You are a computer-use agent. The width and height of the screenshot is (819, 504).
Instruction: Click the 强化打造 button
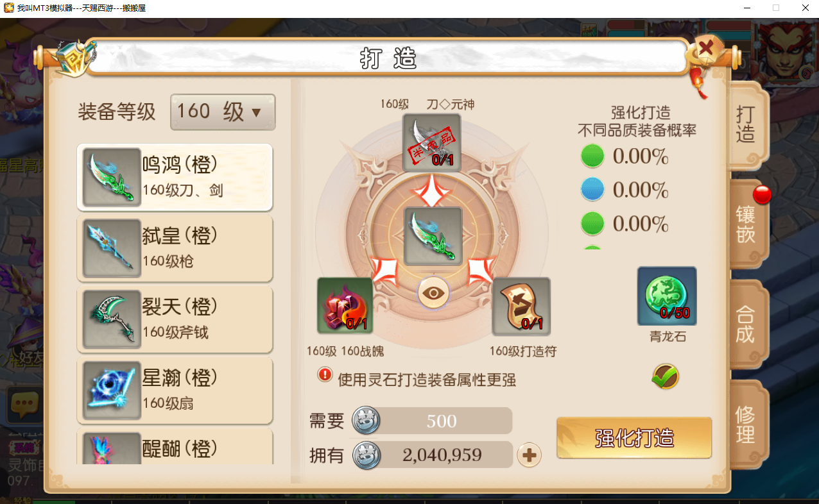point(634,438)
